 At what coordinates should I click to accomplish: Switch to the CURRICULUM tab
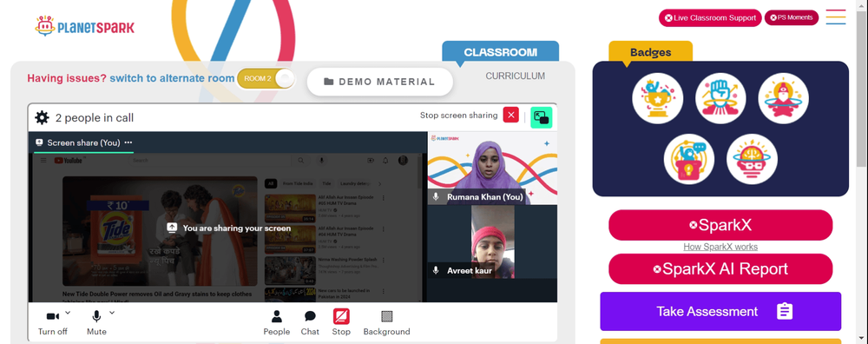516,76
